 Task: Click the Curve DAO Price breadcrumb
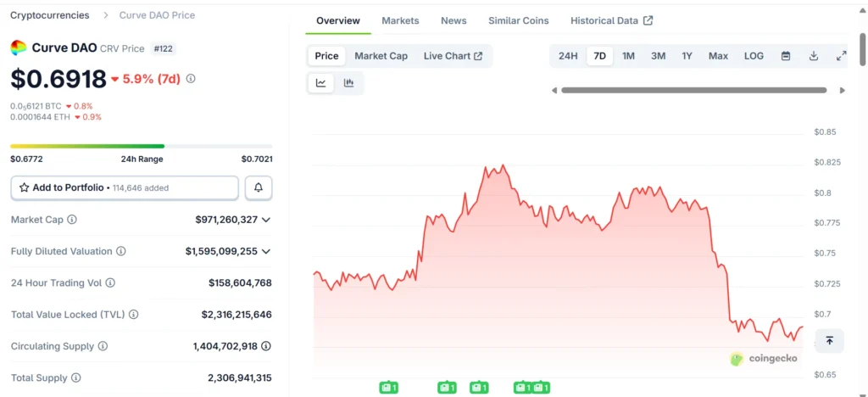157,15
